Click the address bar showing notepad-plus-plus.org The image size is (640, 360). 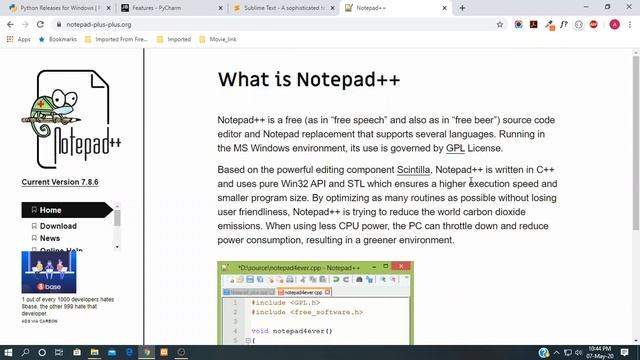pos(278,24)
